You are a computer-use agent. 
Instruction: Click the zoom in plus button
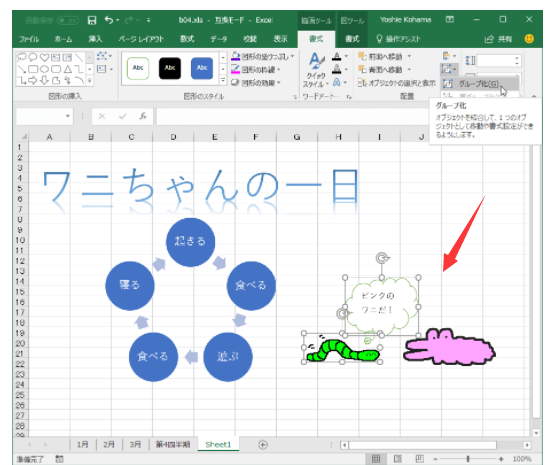[x=501, y=459]
